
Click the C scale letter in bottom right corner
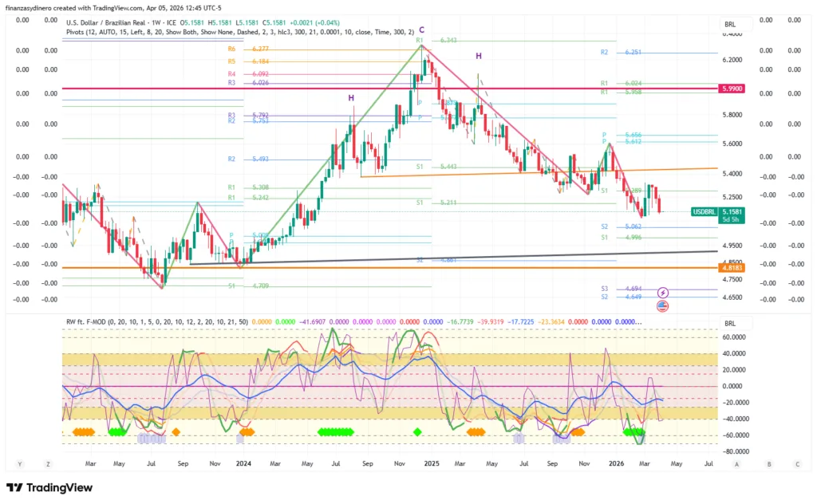796,463
